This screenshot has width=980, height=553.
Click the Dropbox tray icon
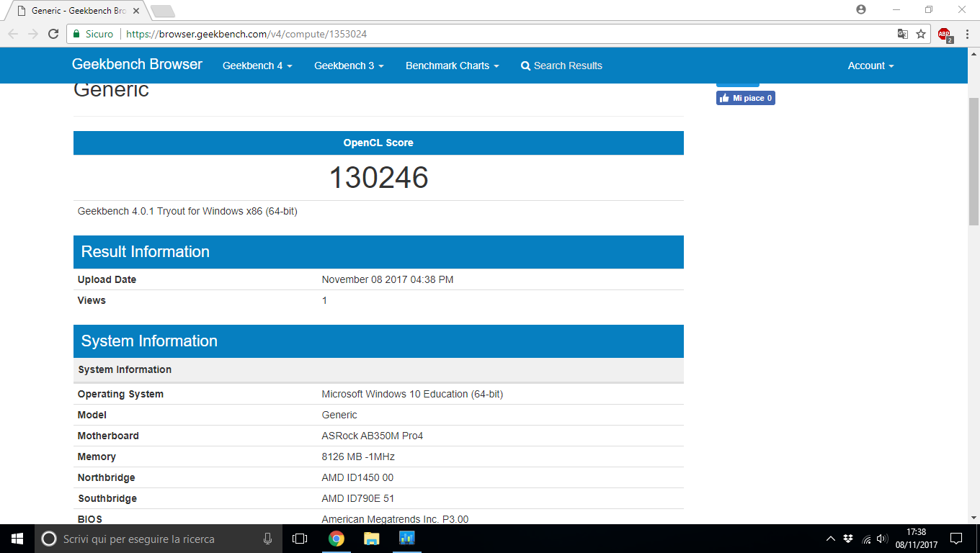click(848, 539)
